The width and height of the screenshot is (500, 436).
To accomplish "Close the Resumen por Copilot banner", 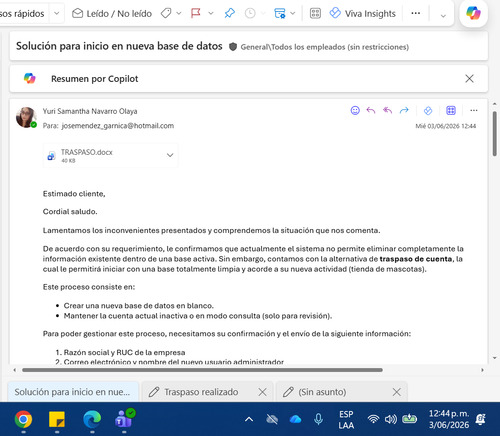I will click(469, 79).
